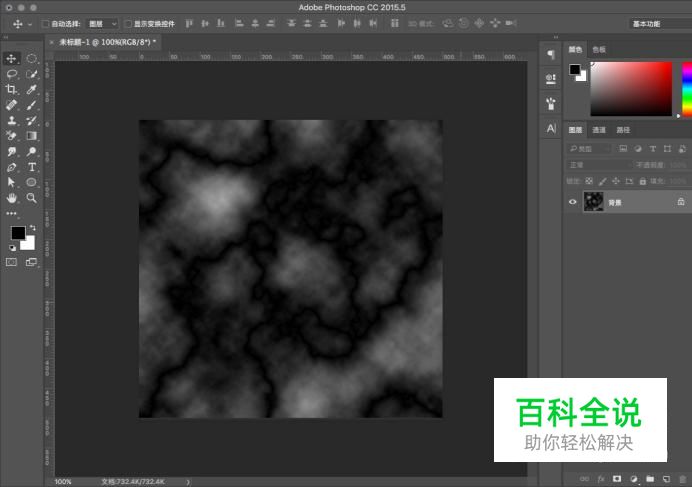The height and width of the screenshot is (487, 692).
Task: Select the Quick Selection tool
Action: 31,74
